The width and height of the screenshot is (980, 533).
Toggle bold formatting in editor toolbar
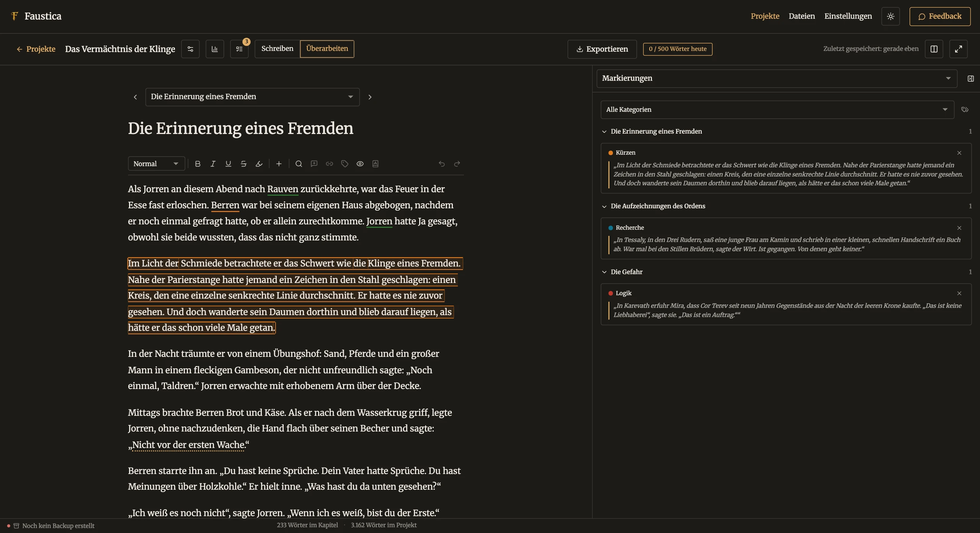[x=198, y=164]
